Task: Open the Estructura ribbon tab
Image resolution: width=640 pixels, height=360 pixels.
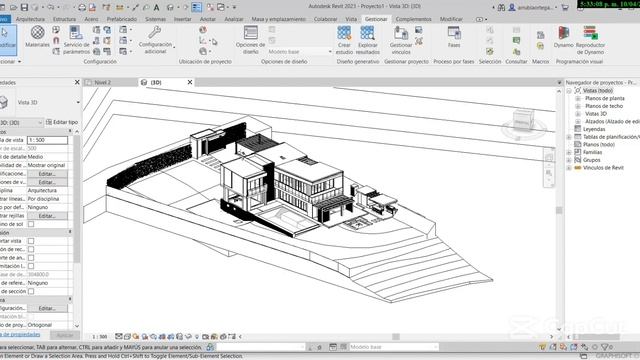Action: click(64, 19)
